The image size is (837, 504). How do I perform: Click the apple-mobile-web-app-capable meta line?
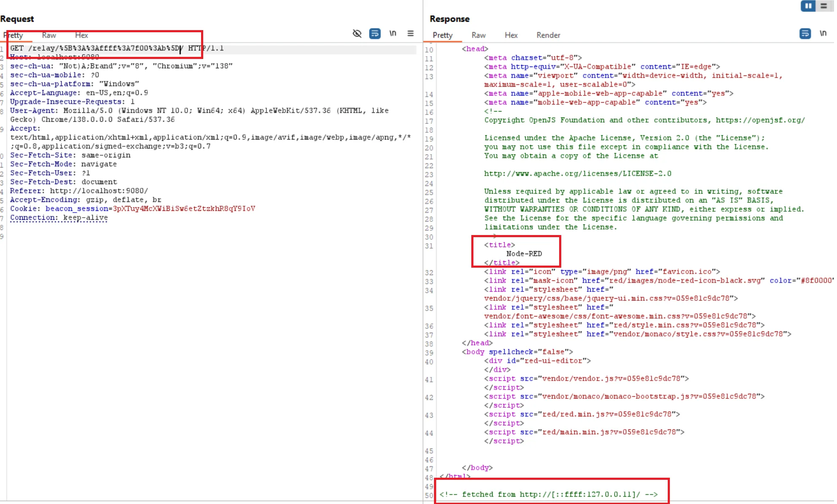(609, 93)
